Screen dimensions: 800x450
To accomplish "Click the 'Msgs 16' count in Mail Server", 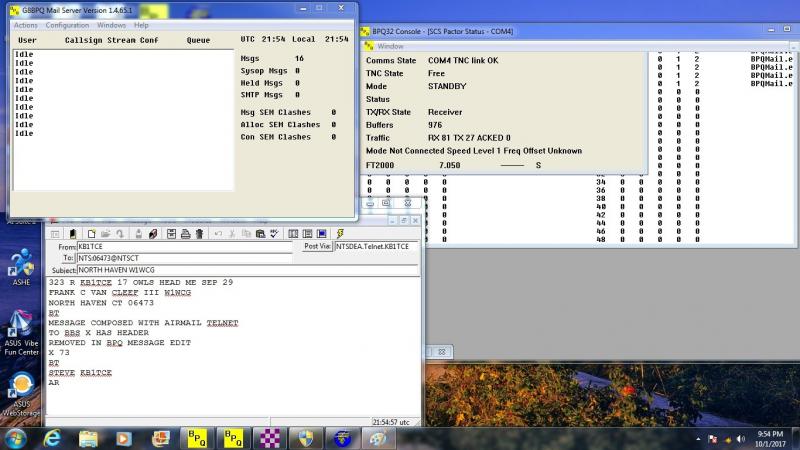I will point(272,59).
